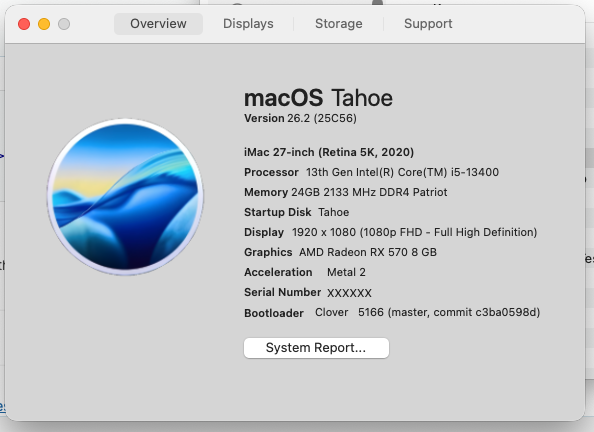Click the Processor label
Viewport: 594px width, 432px height.
coord(271,172)
